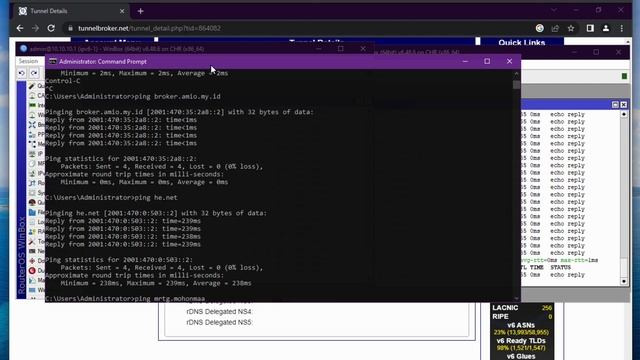The width and height of the screenshot is (640, 360).
Task: Open the IP menu in the WinBox sidebar
Action: pyautogui.click(x=36, y=154)
